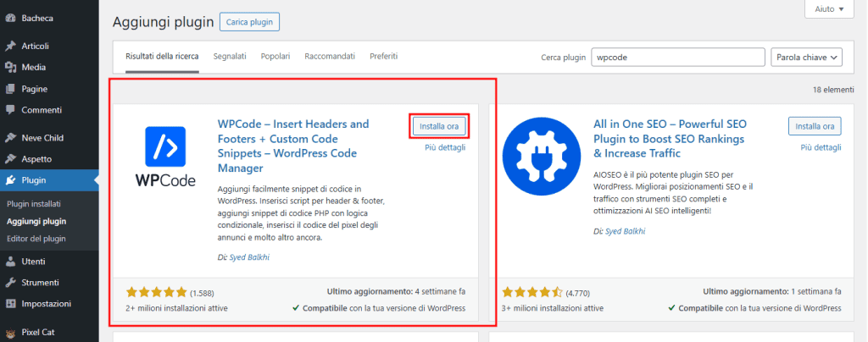868x342 pixels.
Task: Open Plugin installati submenu item
Action: pos(33,204)
